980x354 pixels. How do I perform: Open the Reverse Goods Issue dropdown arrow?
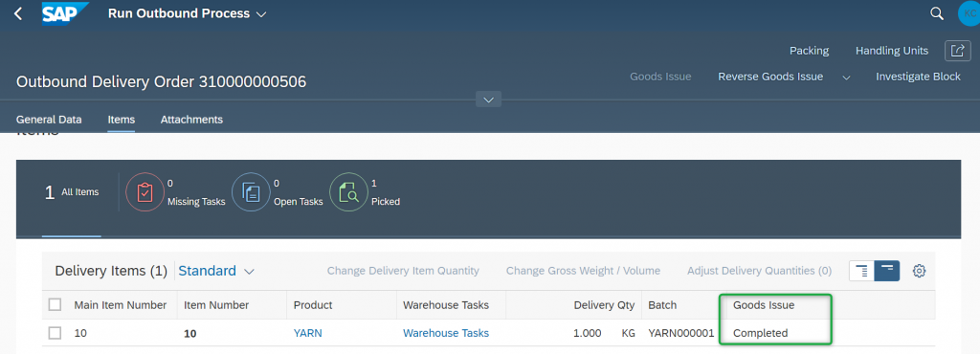847,77
